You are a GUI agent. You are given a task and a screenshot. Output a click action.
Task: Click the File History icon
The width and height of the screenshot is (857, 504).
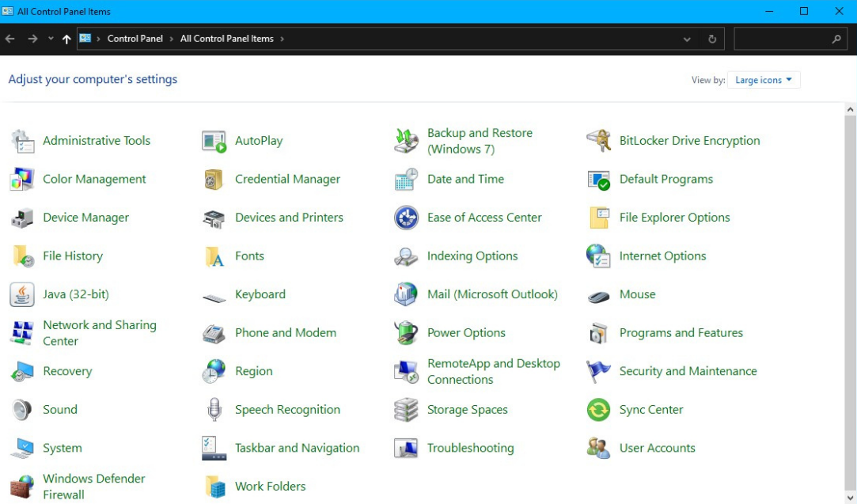[22, 256]
